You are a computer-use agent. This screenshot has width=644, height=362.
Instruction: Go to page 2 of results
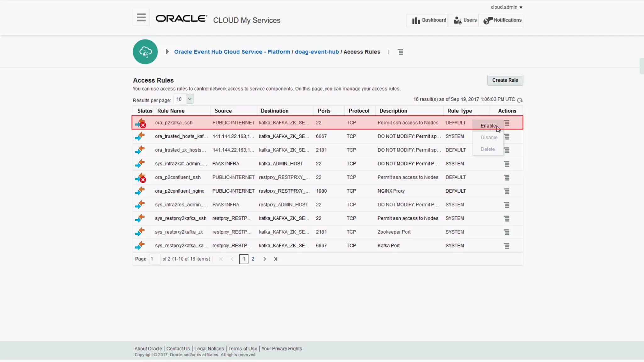[253, 259]
